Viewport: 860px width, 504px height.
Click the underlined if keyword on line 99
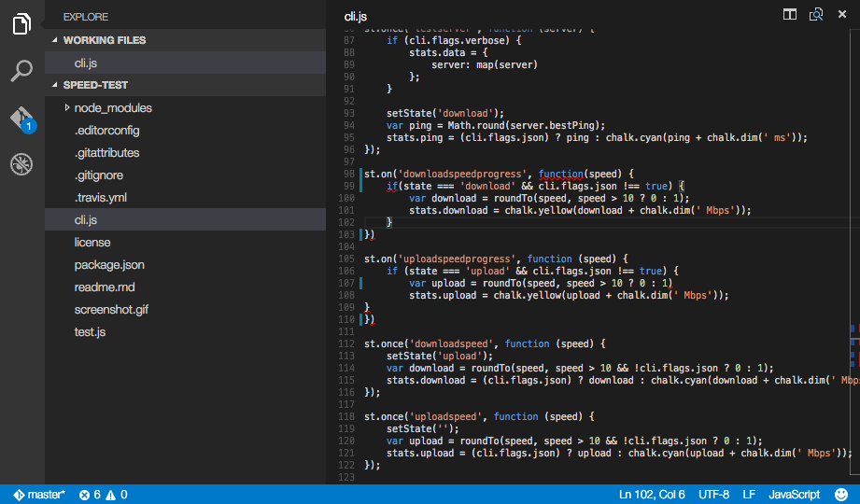pos(391,186)
